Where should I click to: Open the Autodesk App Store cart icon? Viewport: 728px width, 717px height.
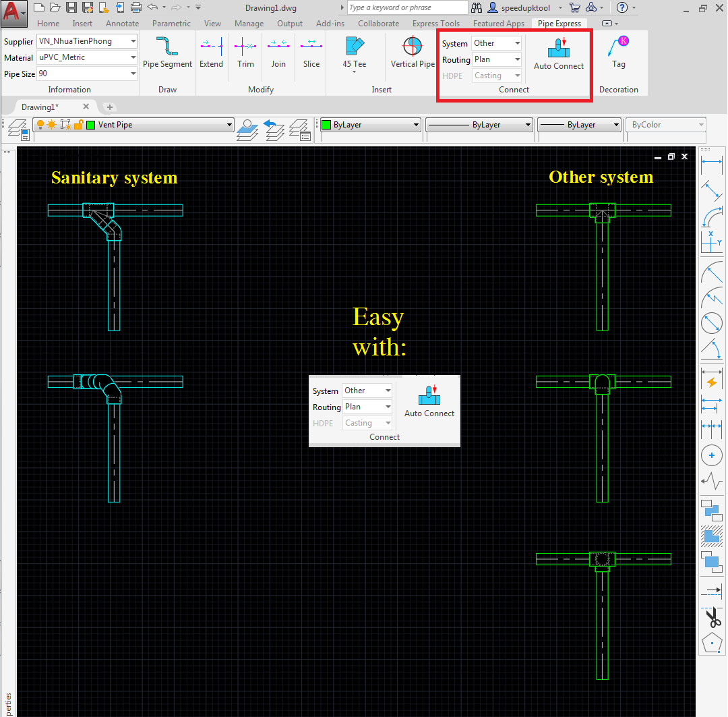(x=575, y=7)
